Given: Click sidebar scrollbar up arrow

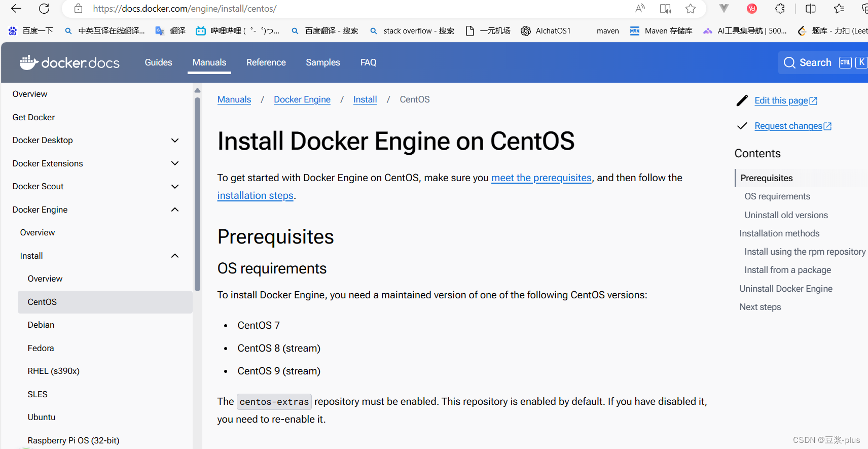Looking at the screenshot, I should (x=197, y=90).
